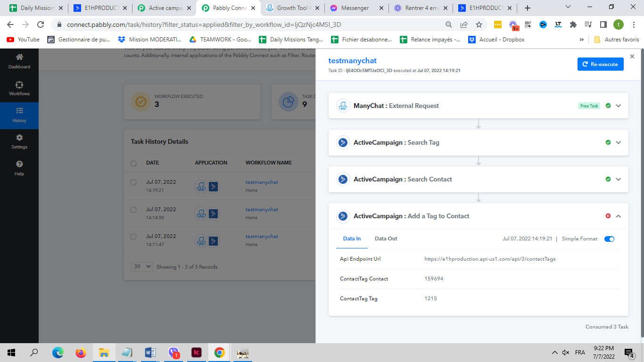Screen dimensions: 644x362
Task: Select all rows with the header checkbox
Action: [133, 164]
